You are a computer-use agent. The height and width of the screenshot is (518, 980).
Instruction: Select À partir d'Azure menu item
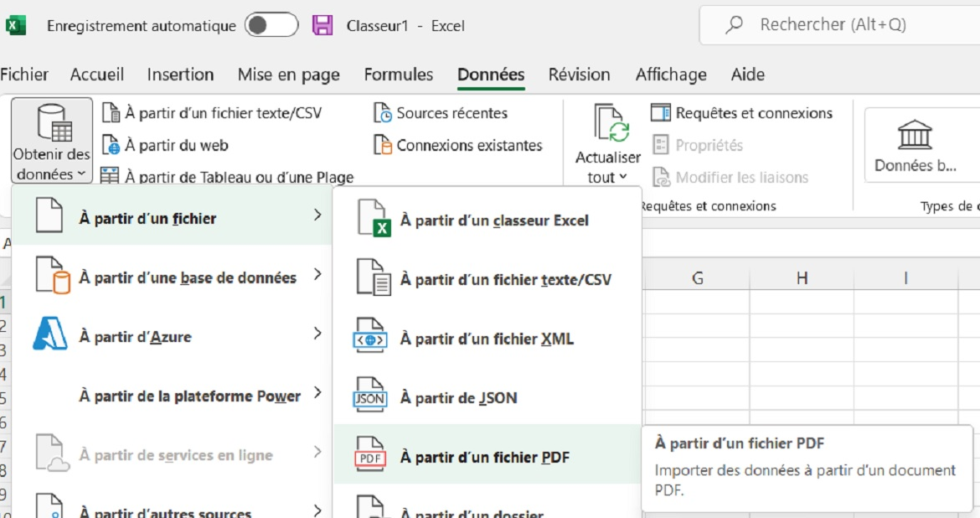coord(171,334)
